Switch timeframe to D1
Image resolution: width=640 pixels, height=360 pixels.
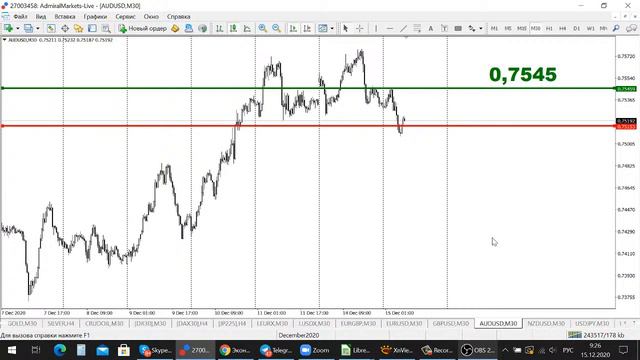tap(576, 28)
